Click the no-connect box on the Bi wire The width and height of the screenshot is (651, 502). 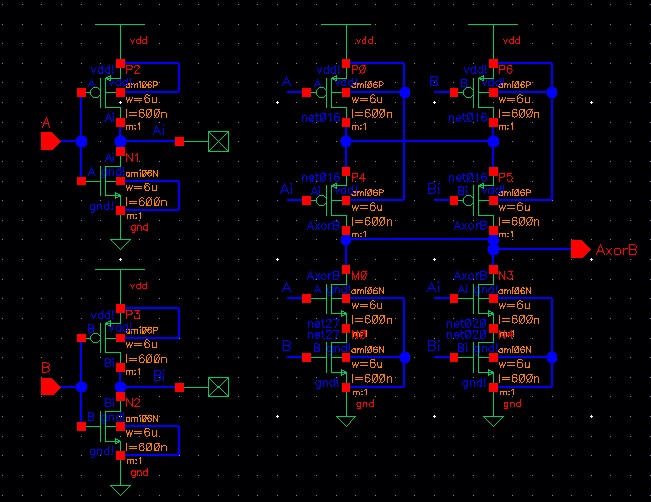(x=218, y=387)
